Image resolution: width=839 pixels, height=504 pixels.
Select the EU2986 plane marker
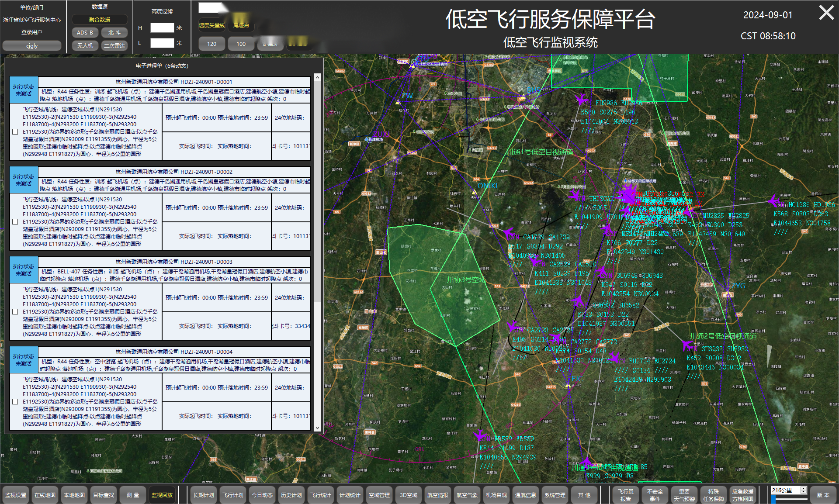pyautogui.click(x=582, y=100)
